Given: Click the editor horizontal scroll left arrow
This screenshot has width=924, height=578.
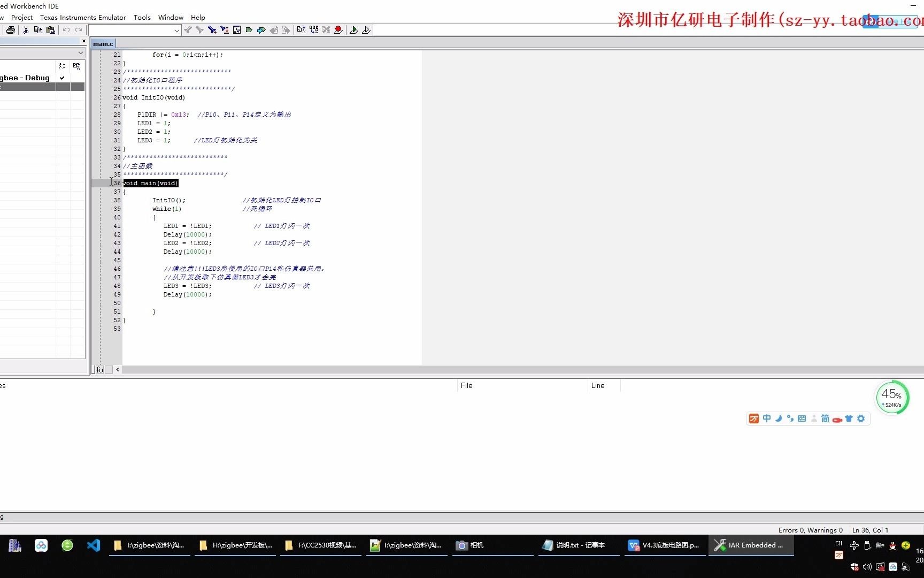Looking at the screenshot, I should point(118,370).
